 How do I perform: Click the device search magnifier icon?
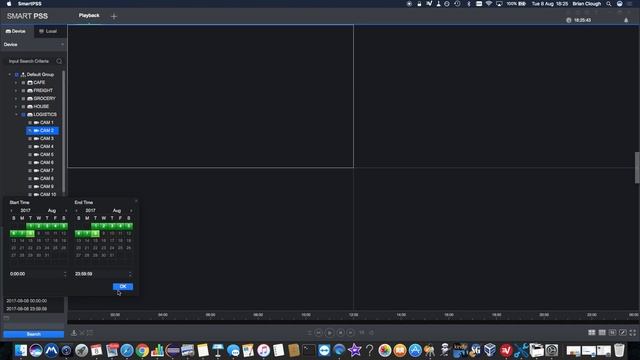click(59, 61)
